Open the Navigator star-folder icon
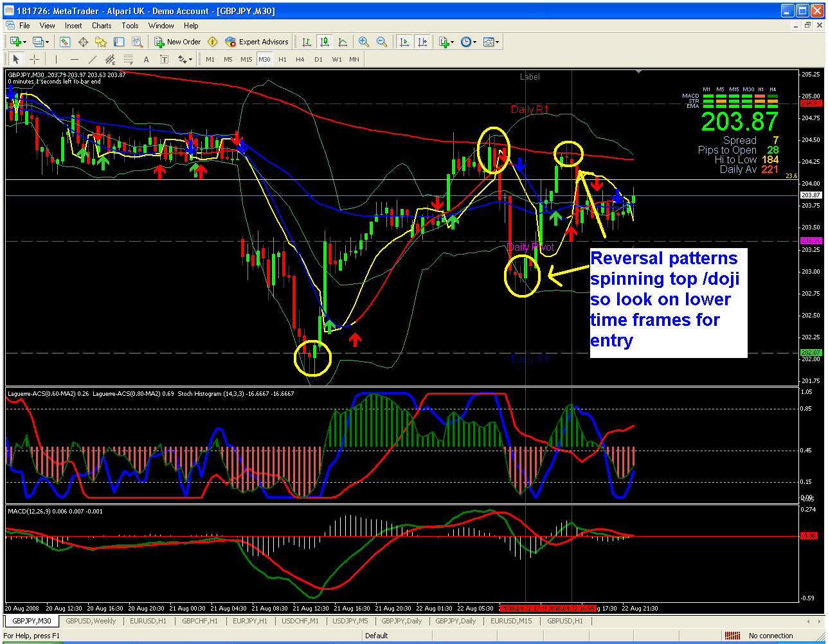Viewport: 828px width, 644px height. tap(101, 42)
